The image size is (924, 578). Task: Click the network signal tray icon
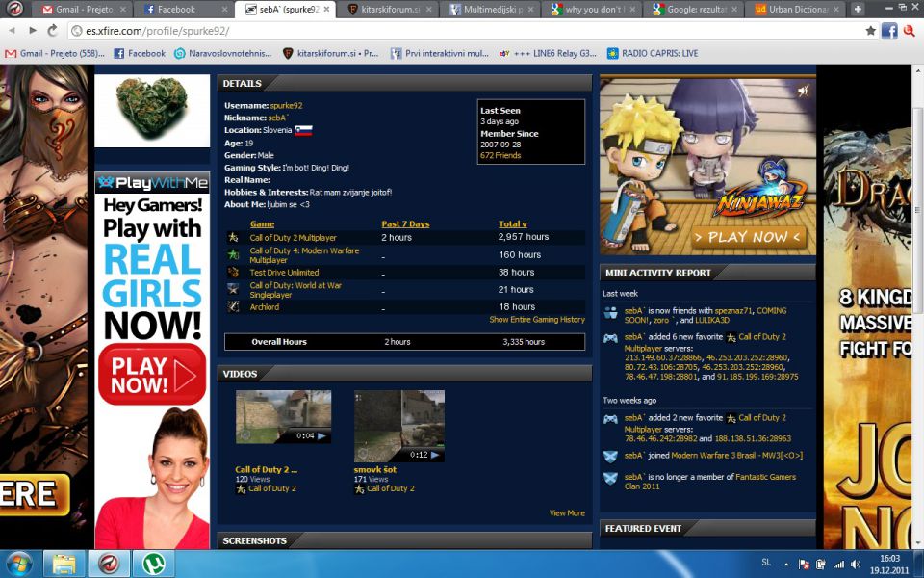tap(838, 565)
